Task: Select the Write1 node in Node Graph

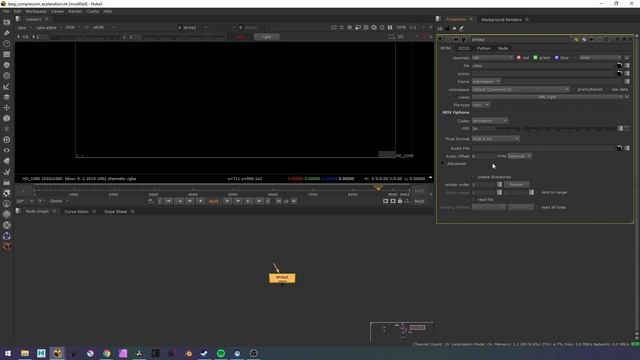Action: tap(282, 278)
